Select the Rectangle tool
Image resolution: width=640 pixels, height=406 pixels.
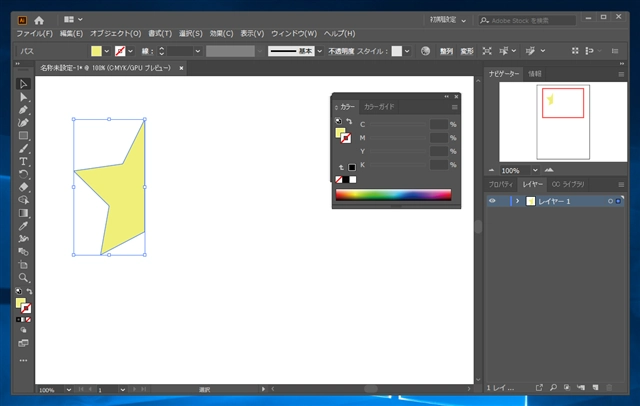pyautogui.click(x=23, y=135)
